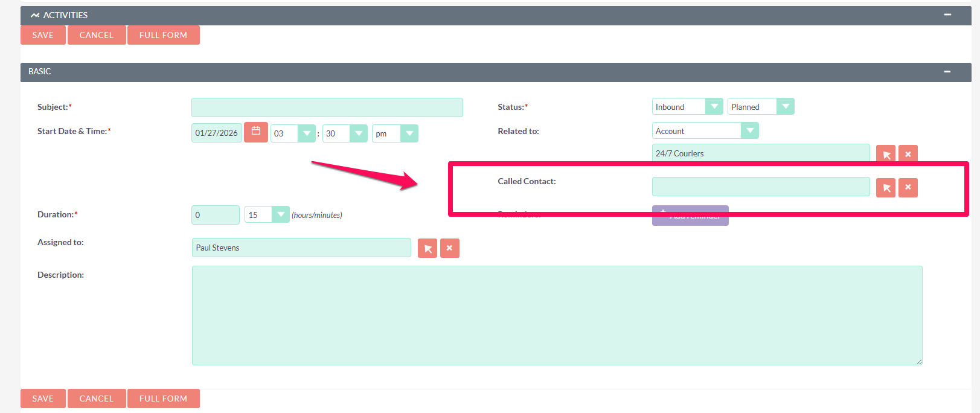This screenshot has height=413, width=980.
Task: Open the Planned status dropdown
Action: point(760,107)
